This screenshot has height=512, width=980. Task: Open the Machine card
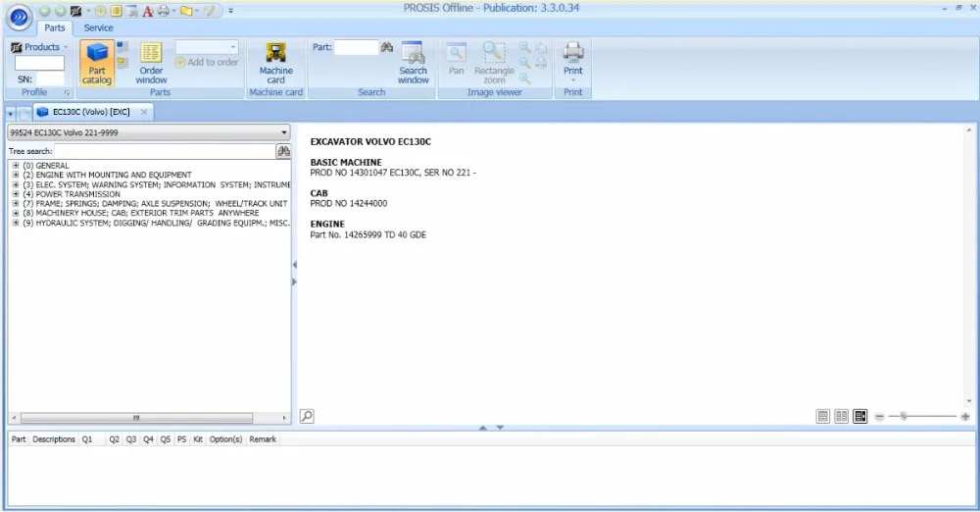275,63
